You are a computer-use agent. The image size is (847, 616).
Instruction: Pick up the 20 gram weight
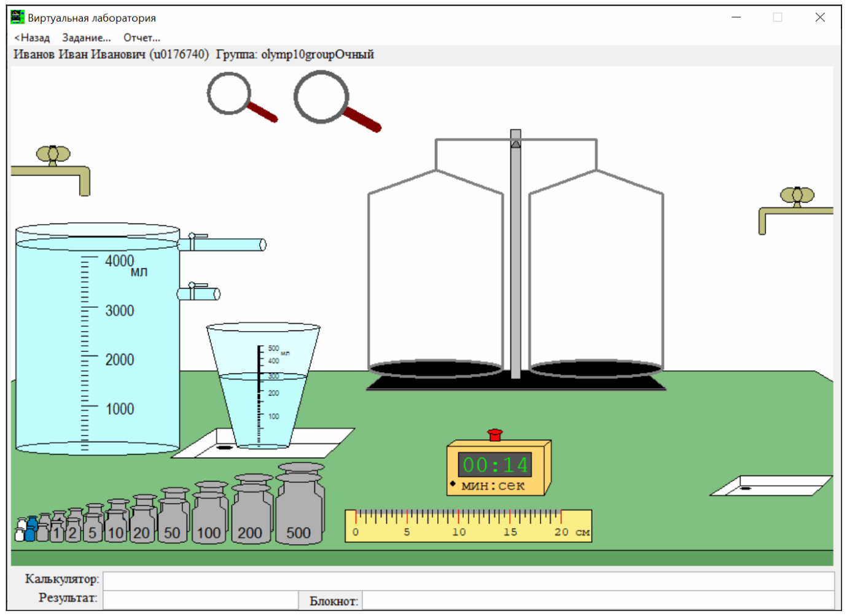coord(143,519)
